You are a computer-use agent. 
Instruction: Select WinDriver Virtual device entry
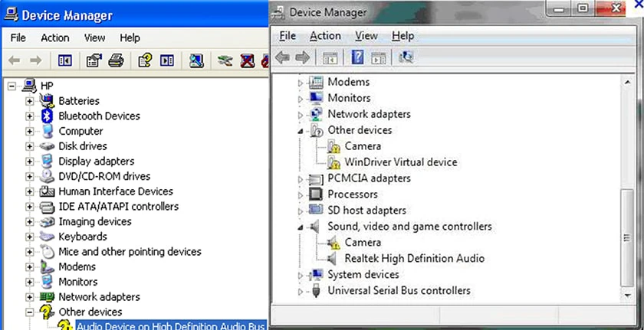coord(401,162)
